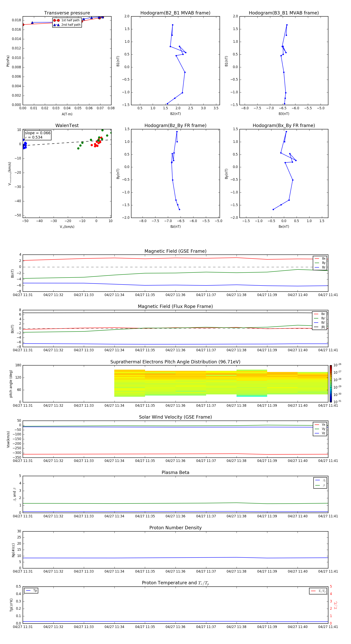Click the 'Magnetic Field (Flux Rope Frame)' title
The image size is (351, 644).
point(175,307)
